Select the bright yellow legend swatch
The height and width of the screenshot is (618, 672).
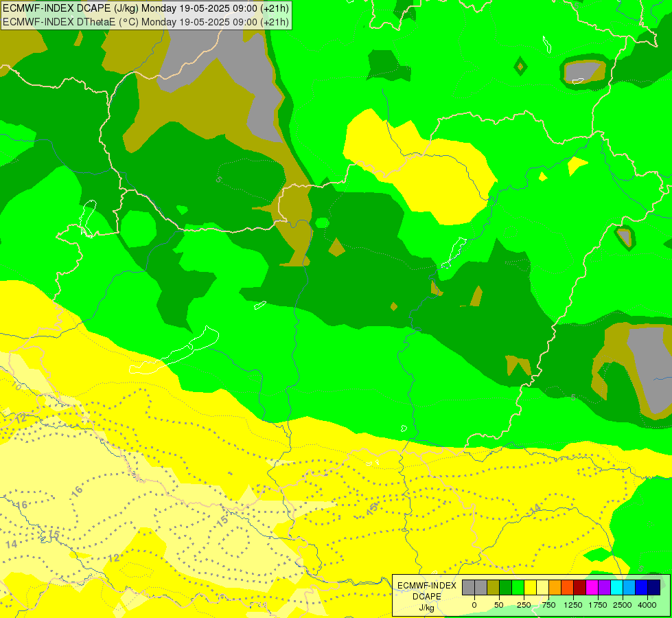(530, 587)
